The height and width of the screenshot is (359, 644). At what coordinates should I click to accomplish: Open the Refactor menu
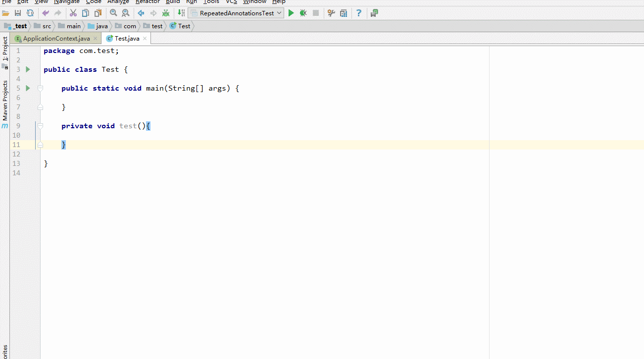pos(148,2)
